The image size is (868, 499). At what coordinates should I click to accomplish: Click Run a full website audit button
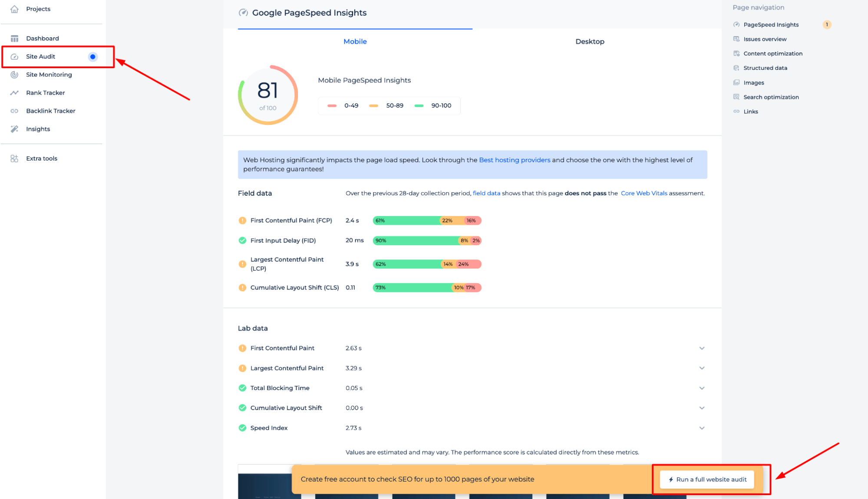tap(707, 479)
